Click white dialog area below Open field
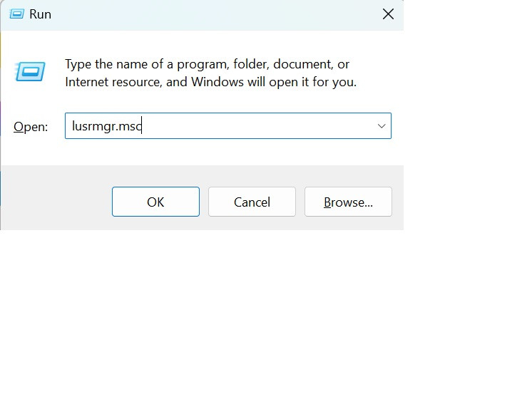Screen dimensions: 532x404 pos(214,152)
